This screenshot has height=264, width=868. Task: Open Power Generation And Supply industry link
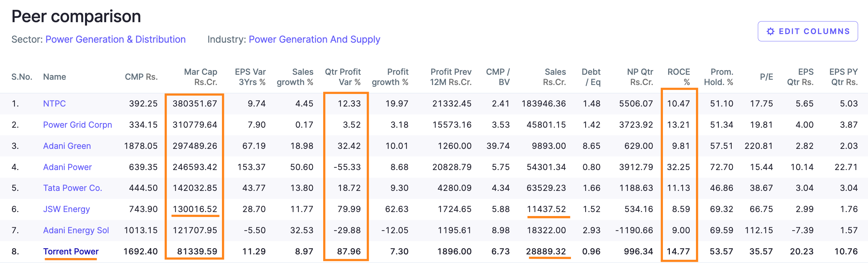pos(314,39)
